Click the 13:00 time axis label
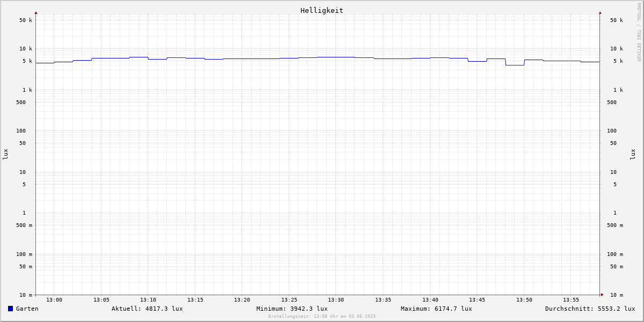Viewport: 644px width, 322px height. (x=54, y=300)
